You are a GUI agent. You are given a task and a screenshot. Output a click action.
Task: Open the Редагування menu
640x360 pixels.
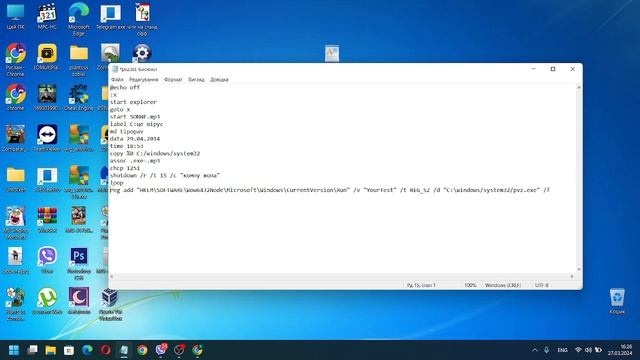click(144, 80)
